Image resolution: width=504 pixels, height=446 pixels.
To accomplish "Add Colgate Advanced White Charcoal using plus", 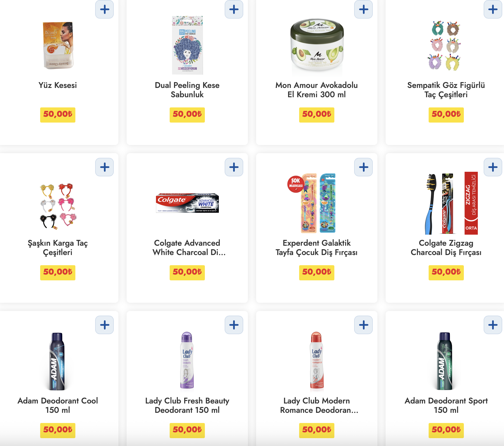I will pyautogui.click(x=234, y=167).
